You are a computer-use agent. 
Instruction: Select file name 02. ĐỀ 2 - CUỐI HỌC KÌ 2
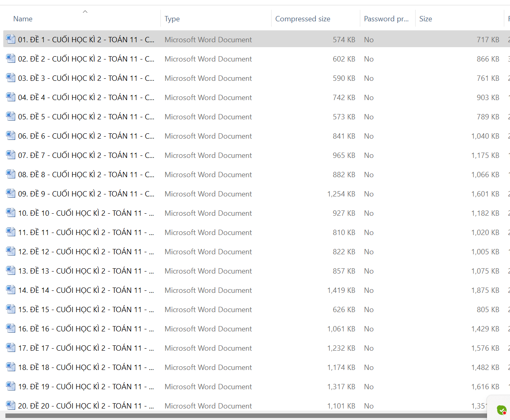[86, 59]
